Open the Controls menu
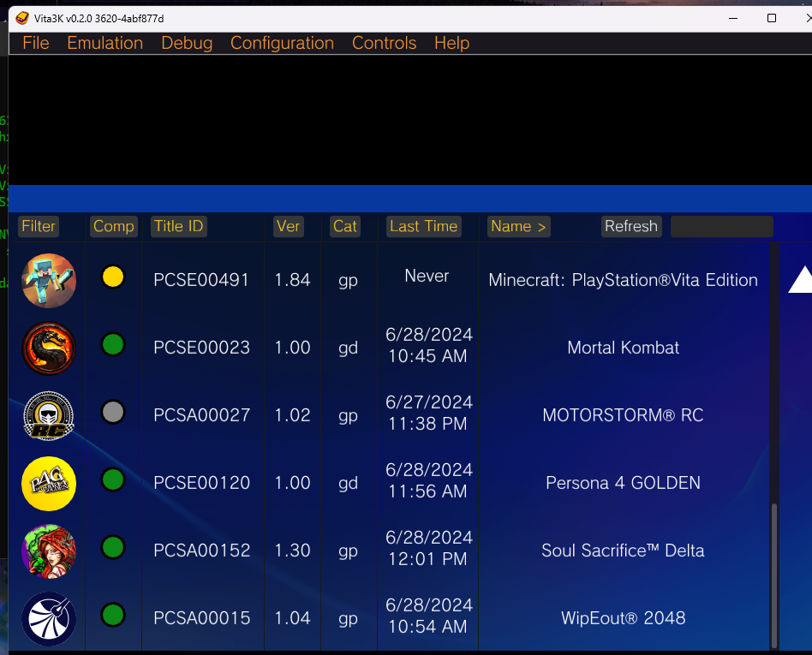Viewport: 812px width, 655px height. click(x=385, y=43)
